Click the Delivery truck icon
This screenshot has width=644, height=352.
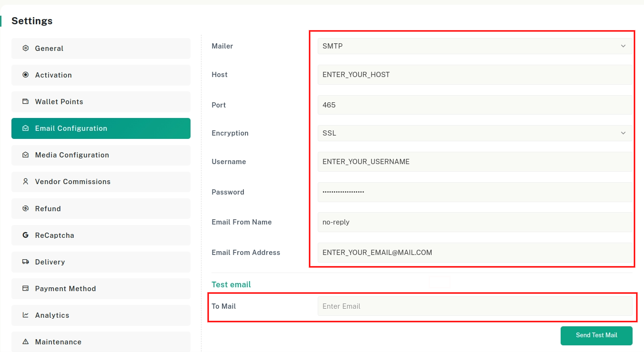coord(26,262)
